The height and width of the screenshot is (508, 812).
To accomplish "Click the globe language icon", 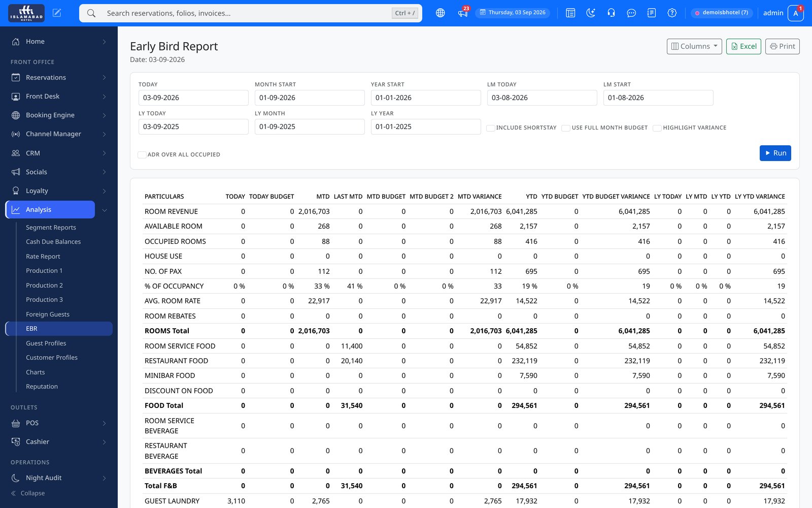I will (x=441, y=13).
